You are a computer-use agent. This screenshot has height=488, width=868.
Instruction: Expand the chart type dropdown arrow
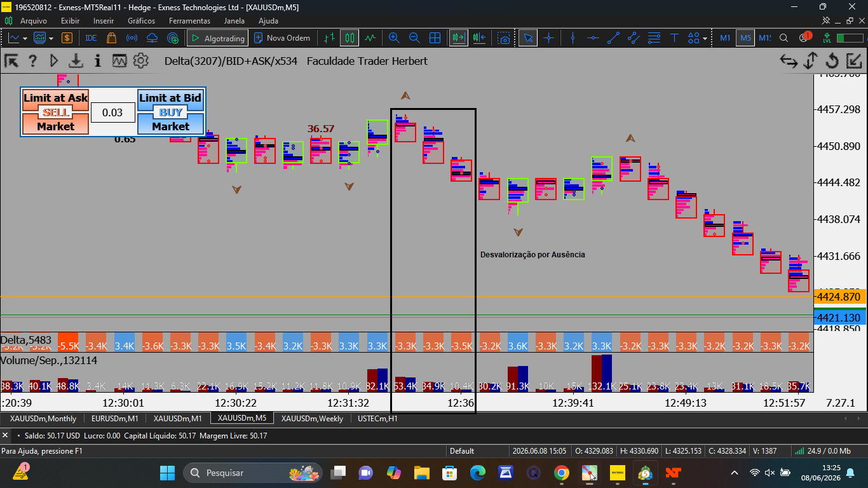25,38
